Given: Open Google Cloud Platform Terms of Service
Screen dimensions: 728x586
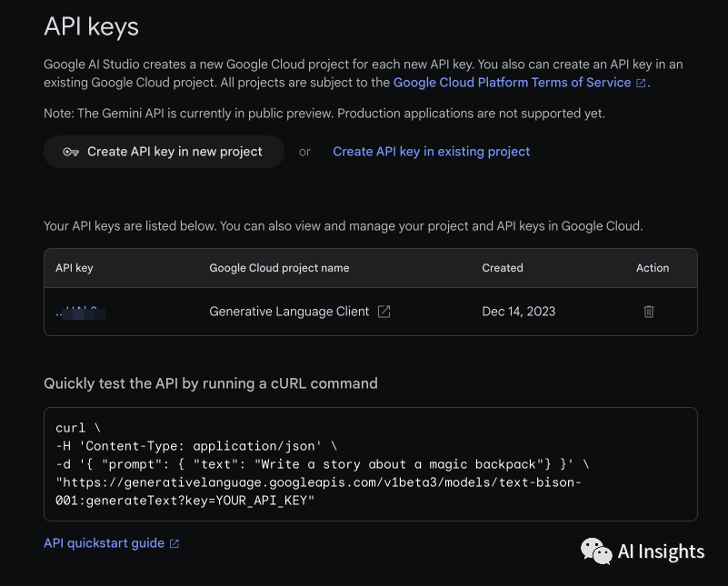Looking at the screenshot, I should pyautogui.click(x=512, y=83).
